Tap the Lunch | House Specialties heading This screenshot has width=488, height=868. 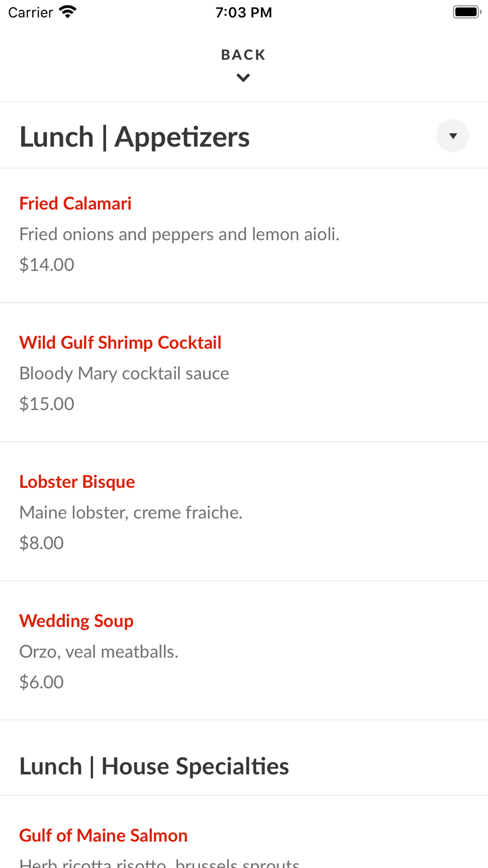[x=154, y=766]
